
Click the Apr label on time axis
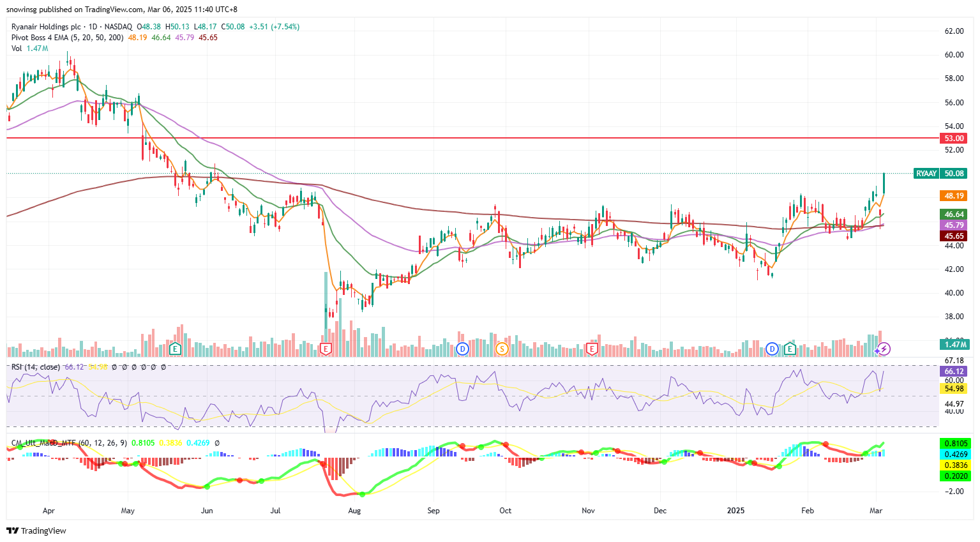coord(49,511)
